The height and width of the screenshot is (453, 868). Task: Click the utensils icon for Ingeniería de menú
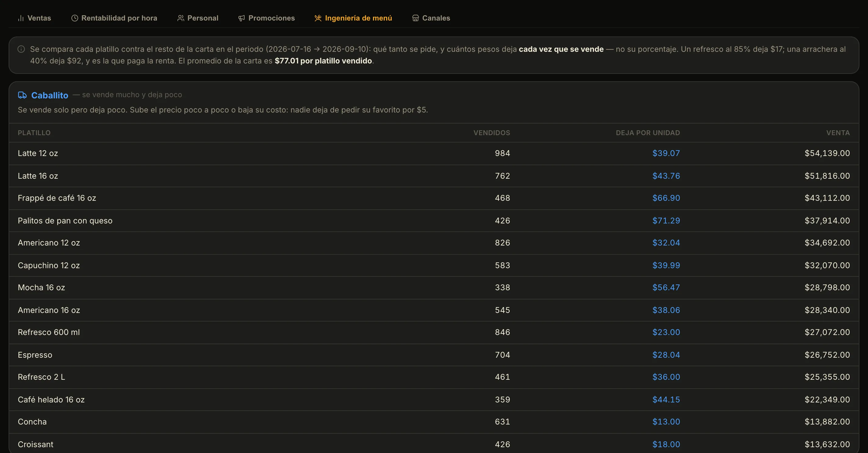(x=318, y=18)
